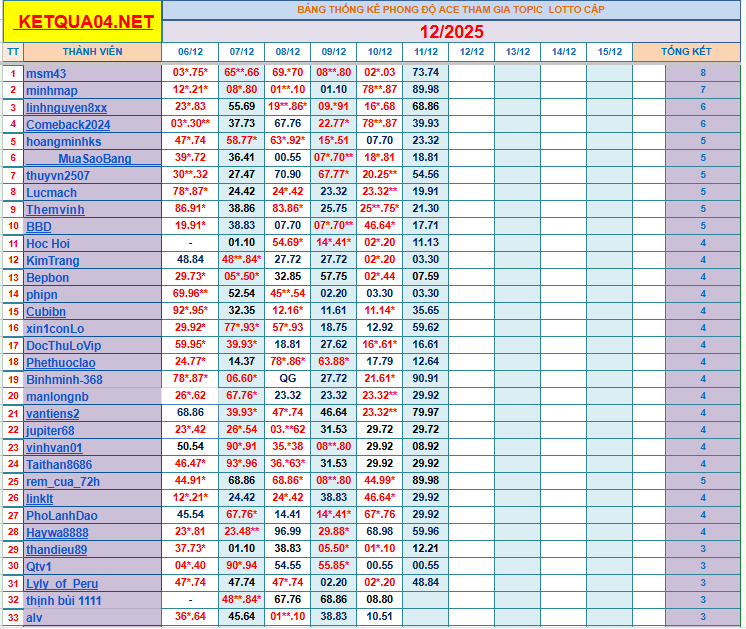This screenshot has width=746, height=629.
Task: Click the TT index column header
Action: click(x=12, y=51)
